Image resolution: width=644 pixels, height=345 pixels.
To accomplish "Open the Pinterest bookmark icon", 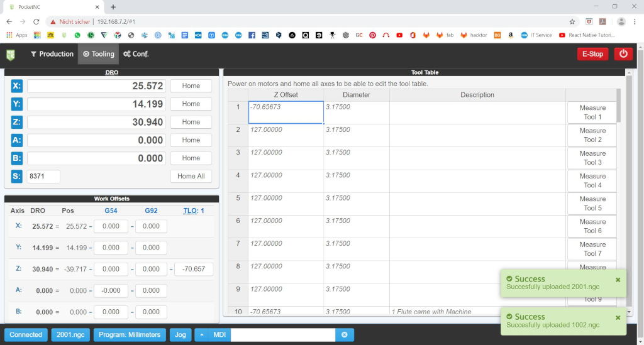I will pos(372,35).
